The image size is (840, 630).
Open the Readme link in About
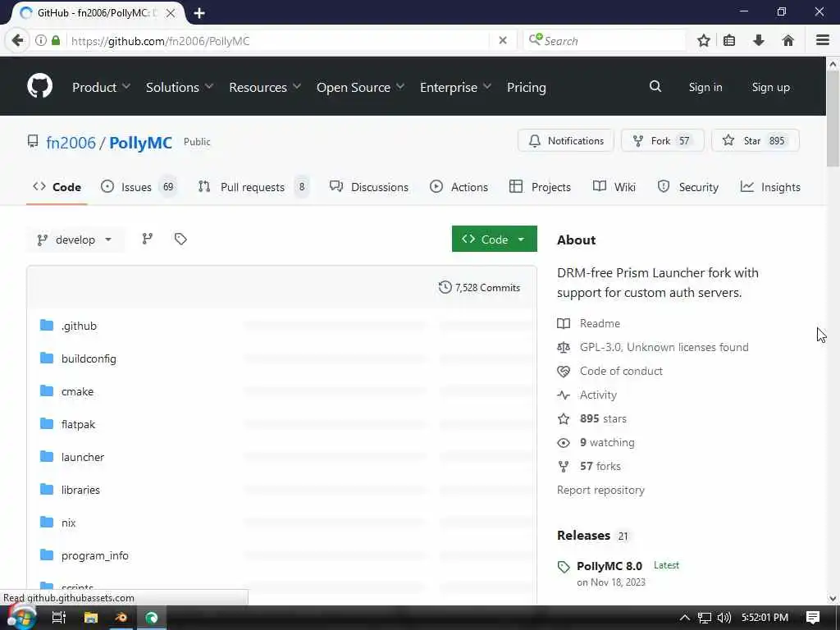(600, 323)
